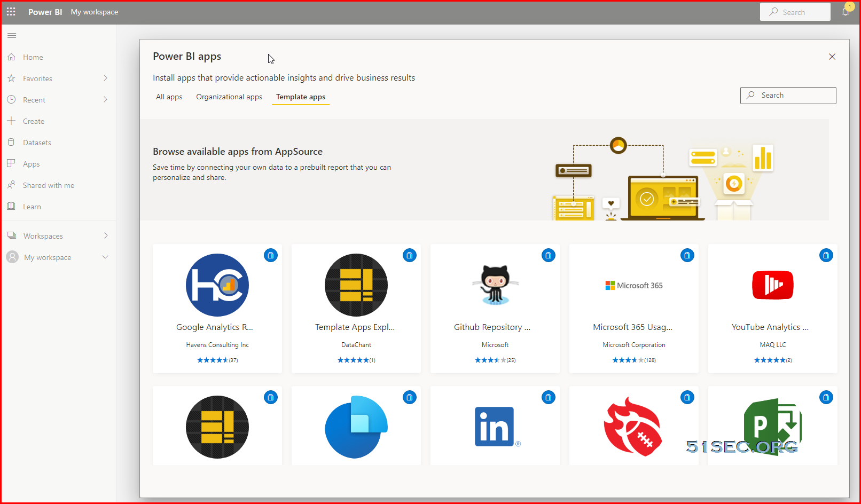Click the Havens Consulting Inc publisher text

(217, 345)
